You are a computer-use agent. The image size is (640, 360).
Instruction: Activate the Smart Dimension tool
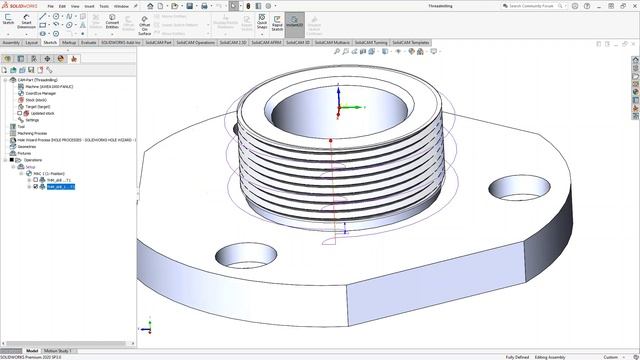point(26,21)
